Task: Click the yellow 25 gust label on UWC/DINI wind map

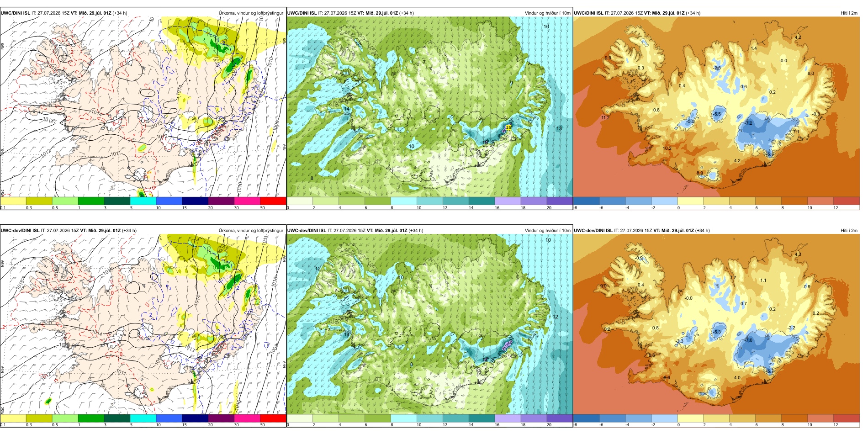Action: pos(509,127)
